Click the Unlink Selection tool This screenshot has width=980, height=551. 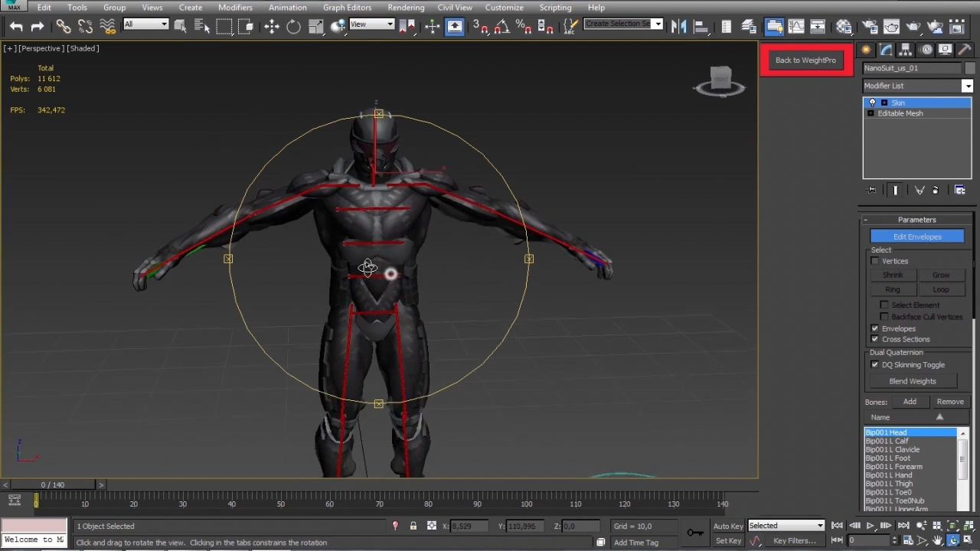click(85, 27)
